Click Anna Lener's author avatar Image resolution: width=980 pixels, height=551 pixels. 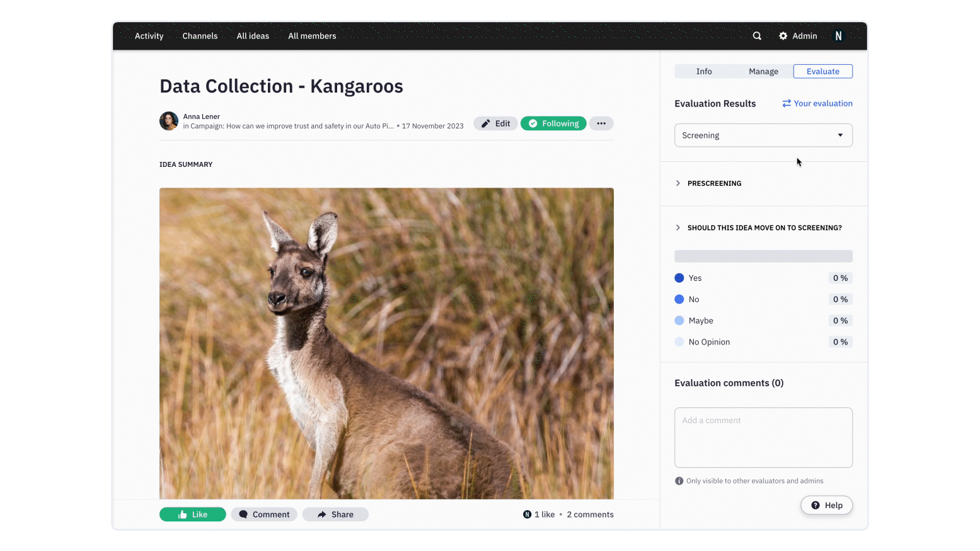point(169,121)
